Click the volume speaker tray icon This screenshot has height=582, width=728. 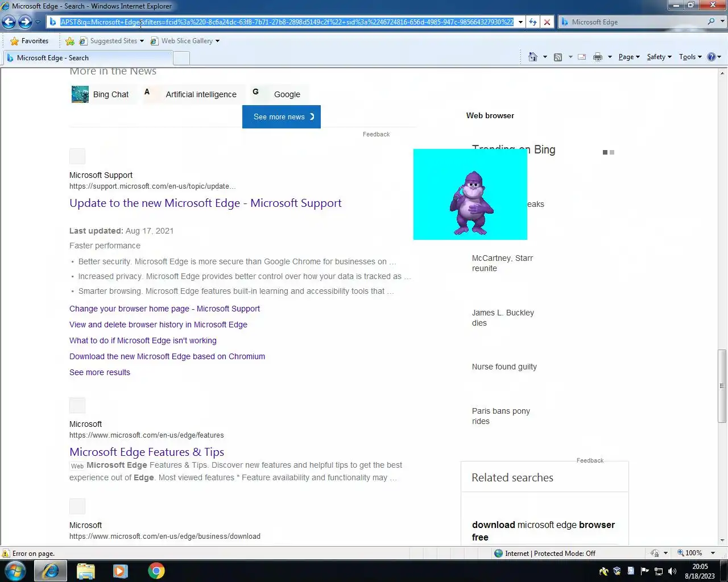[x=672, y=571]
